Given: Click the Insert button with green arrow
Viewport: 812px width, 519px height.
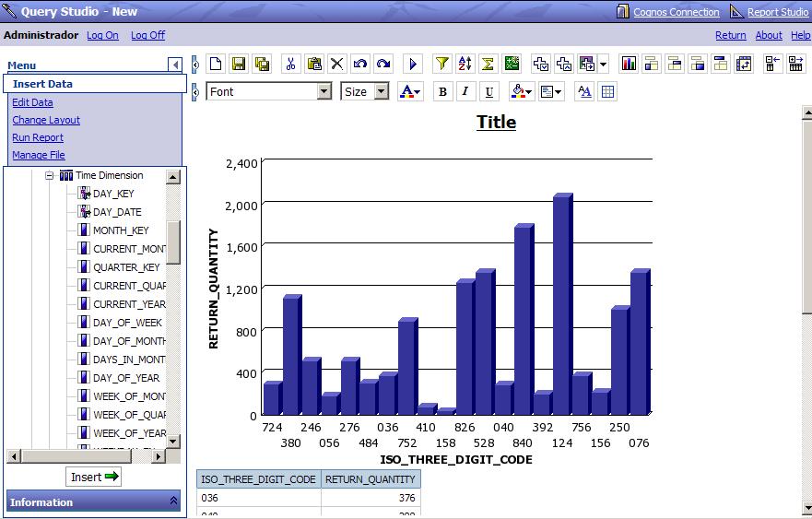Looking at the screenshot, I should pyautogui.click(x=94, y=477).
